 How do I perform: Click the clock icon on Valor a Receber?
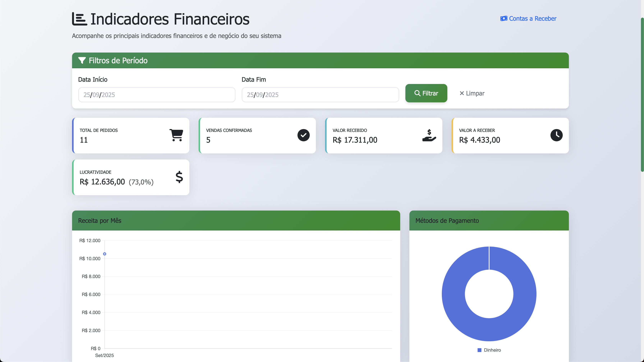click(557, 135)
